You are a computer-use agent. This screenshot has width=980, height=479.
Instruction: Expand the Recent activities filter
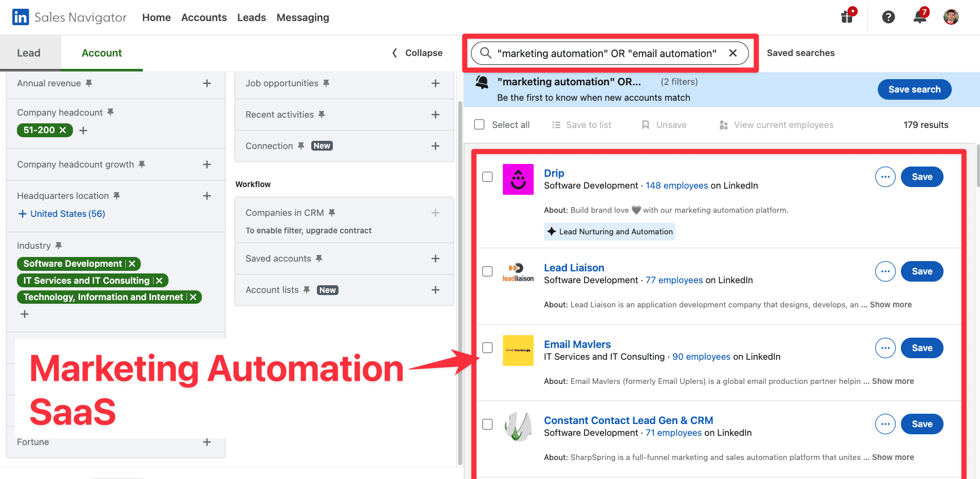pos(436,115)
